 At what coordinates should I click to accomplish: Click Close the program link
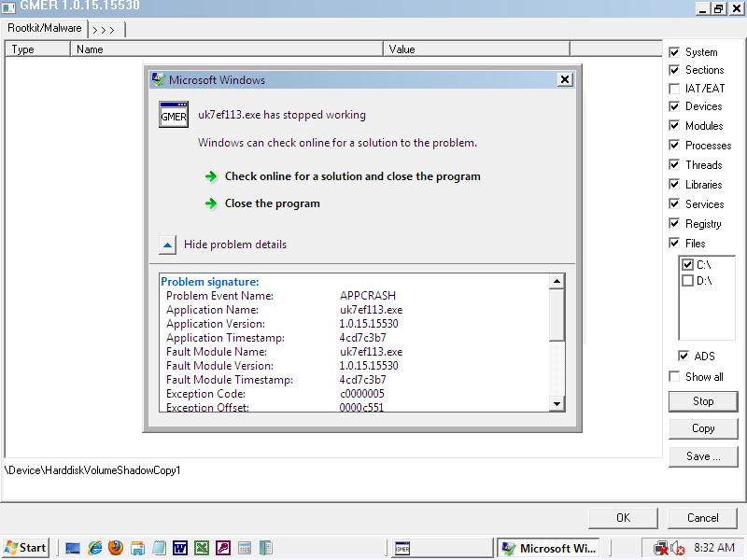(273, 203)
